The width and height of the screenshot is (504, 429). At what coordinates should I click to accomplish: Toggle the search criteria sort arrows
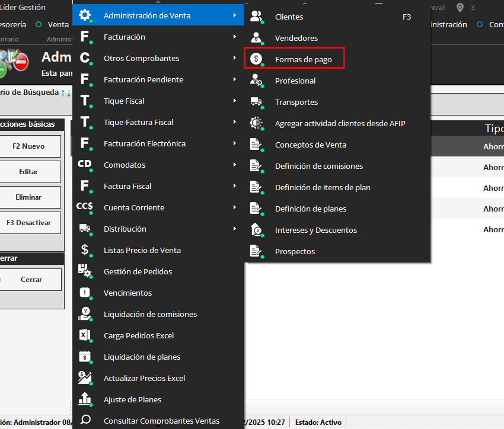coord(65,92)
